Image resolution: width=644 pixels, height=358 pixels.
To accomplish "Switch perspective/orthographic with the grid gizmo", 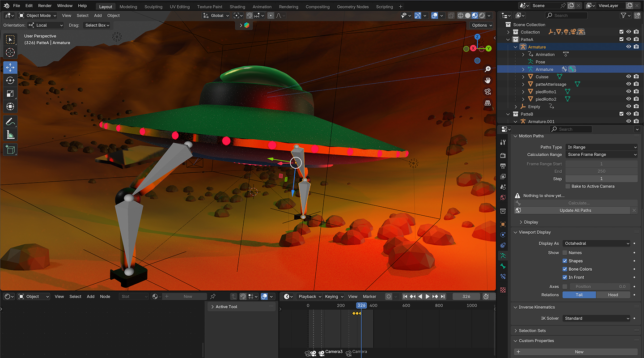I will pos(488,103).
